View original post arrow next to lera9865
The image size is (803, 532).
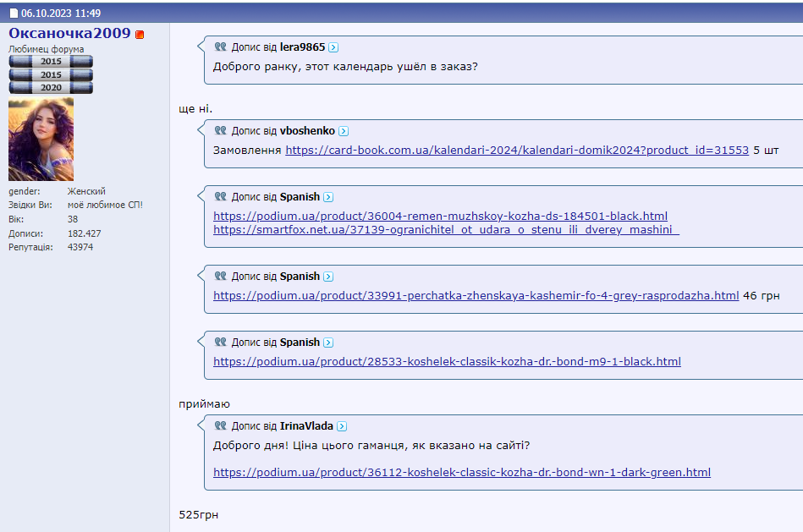click(333, 47)
